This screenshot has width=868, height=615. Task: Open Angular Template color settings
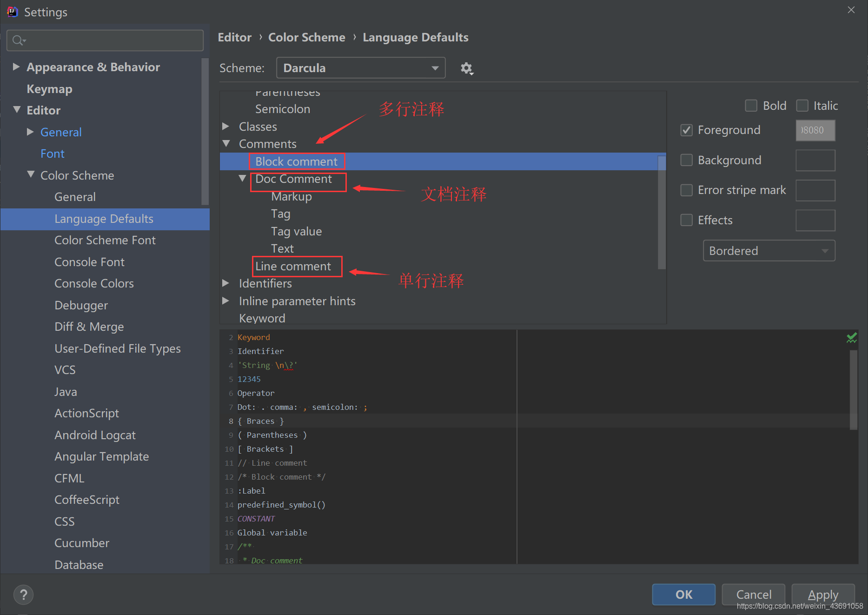[x=101, y=456]
